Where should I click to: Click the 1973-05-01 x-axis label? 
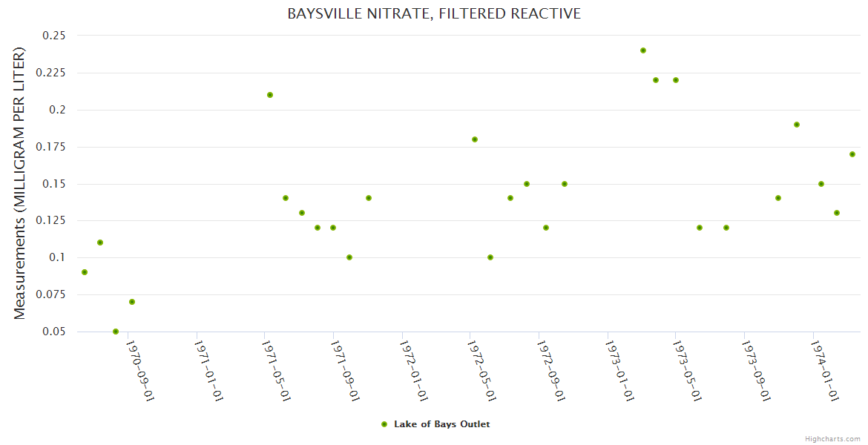[688, 369]
